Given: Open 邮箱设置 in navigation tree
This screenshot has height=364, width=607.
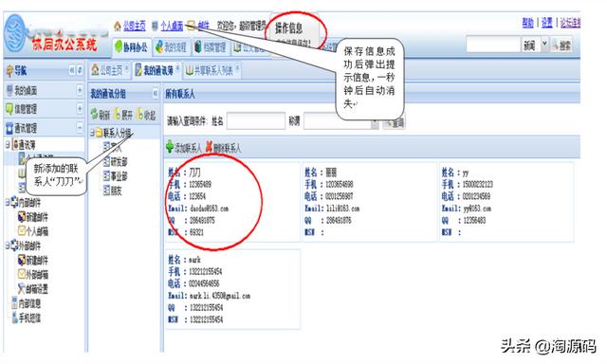Looking at the screenshot, I should coord(36,289).
